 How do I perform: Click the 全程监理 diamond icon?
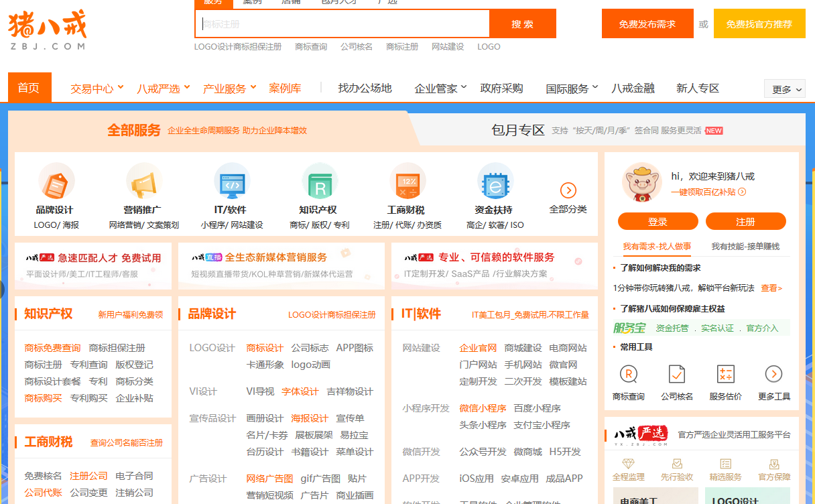point(629,464)
